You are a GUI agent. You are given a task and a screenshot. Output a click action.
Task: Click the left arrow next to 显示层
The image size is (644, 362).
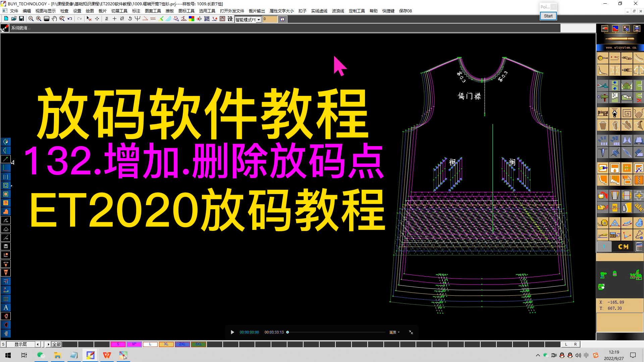click(x=38, y=344)
